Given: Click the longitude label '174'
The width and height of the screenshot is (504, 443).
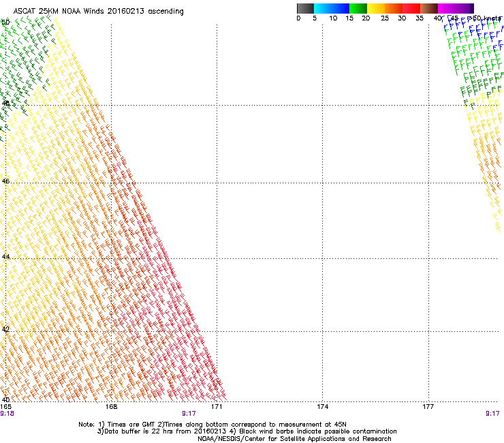Looking at the screenshot, I should pos(322,407).
